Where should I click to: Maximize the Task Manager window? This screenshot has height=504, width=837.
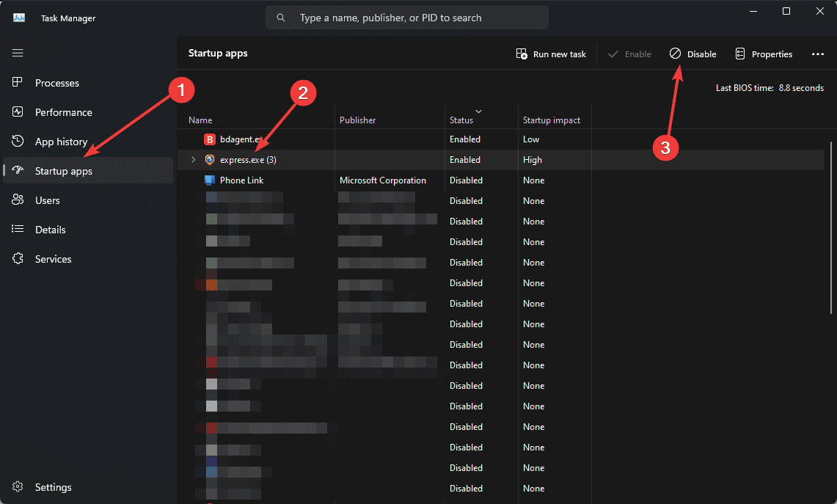pyautogui.click(x=786, y=11)
